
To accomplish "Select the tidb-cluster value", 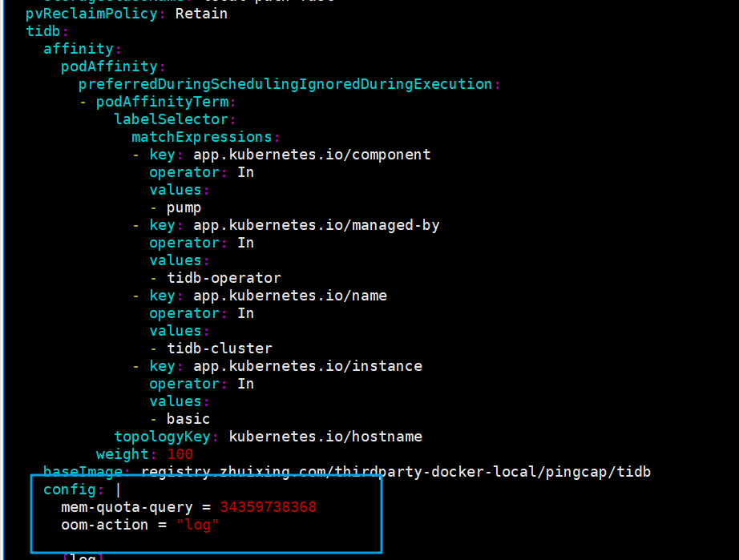I will (219, 348).
